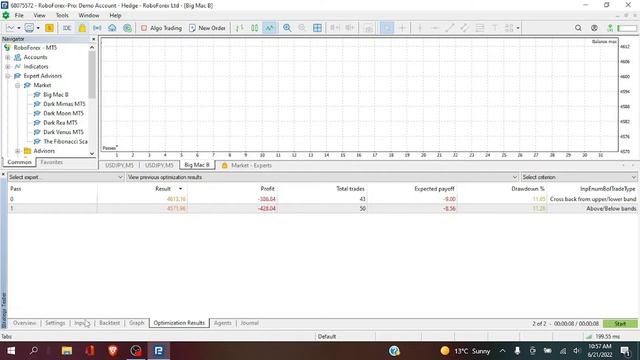
Task: Click the gold dollar symbols icon
Action: pos(49,28)
